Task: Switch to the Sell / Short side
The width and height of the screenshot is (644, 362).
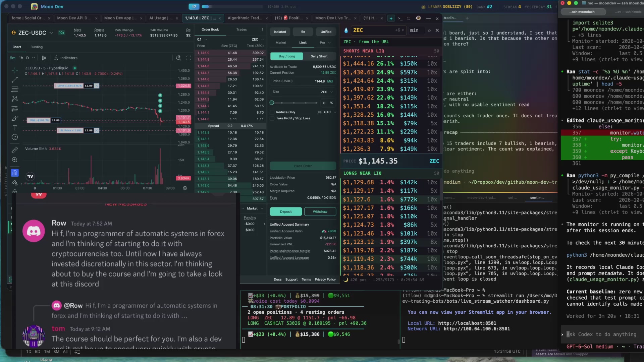Action: [x=319, y=56]
